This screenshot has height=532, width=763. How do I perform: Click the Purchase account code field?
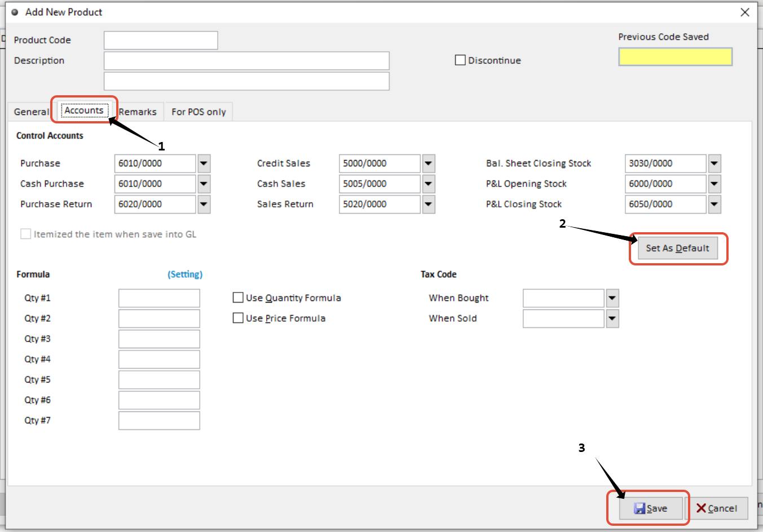155,163
